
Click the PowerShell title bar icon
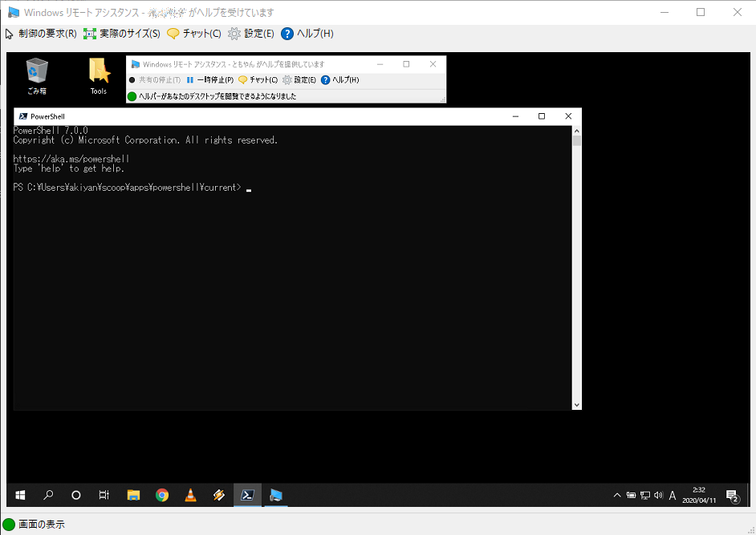[x=22, y=116]
